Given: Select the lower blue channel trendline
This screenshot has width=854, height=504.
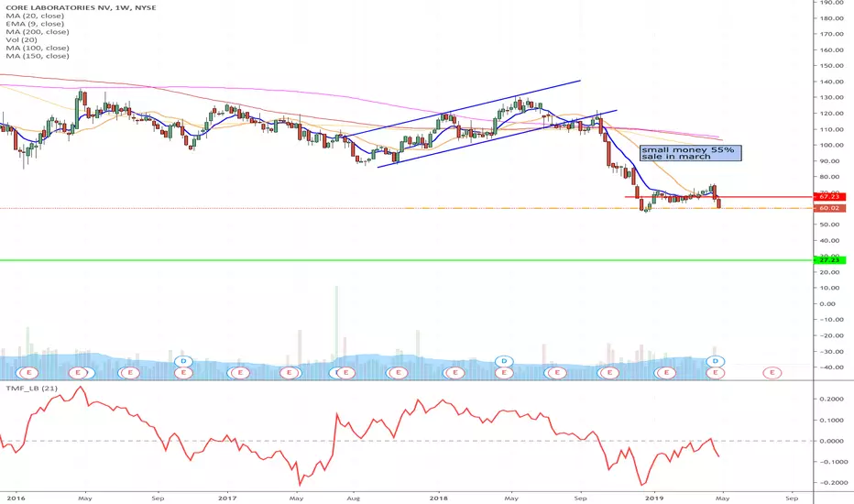Looking at the screenshot, I should tap(498, 138).
